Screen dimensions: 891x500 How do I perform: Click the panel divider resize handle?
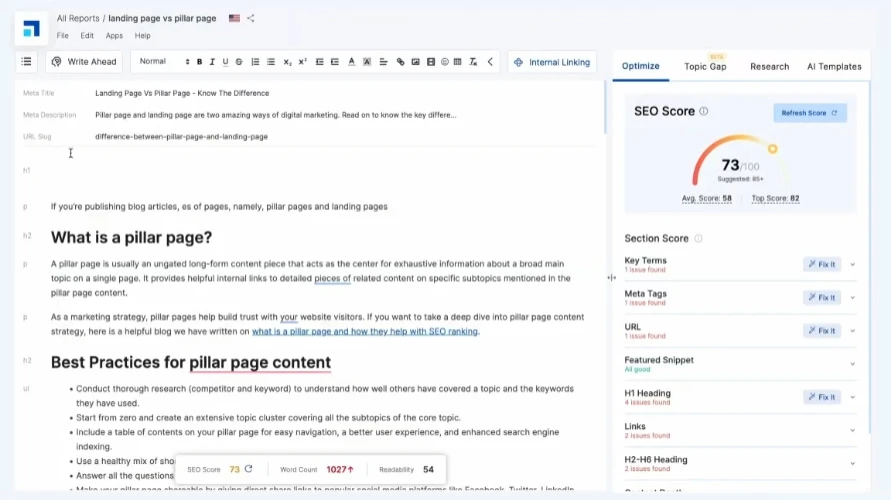(611, 278)
